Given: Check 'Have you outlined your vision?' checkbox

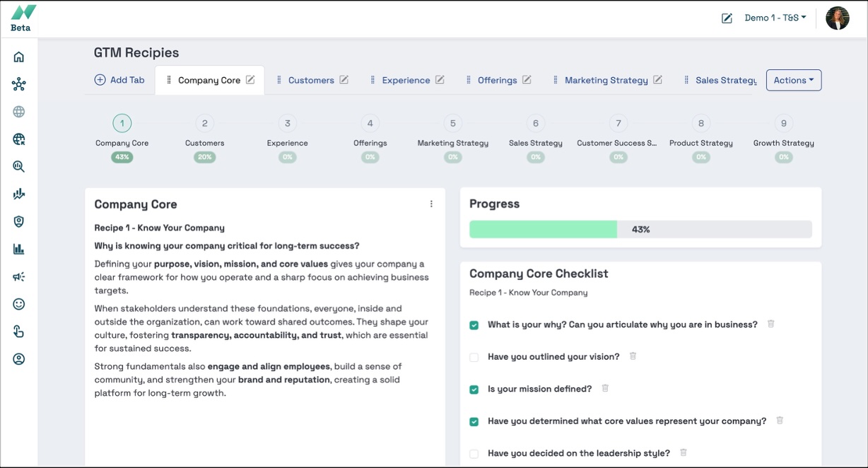Looking at the screenshot, I should tap(474, 357).
